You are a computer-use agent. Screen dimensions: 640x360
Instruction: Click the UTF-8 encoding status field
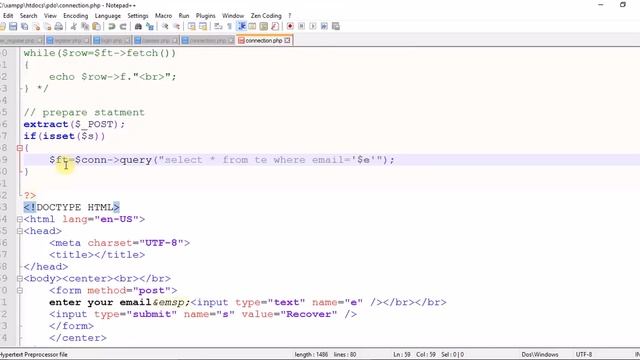tap(584, 355)
